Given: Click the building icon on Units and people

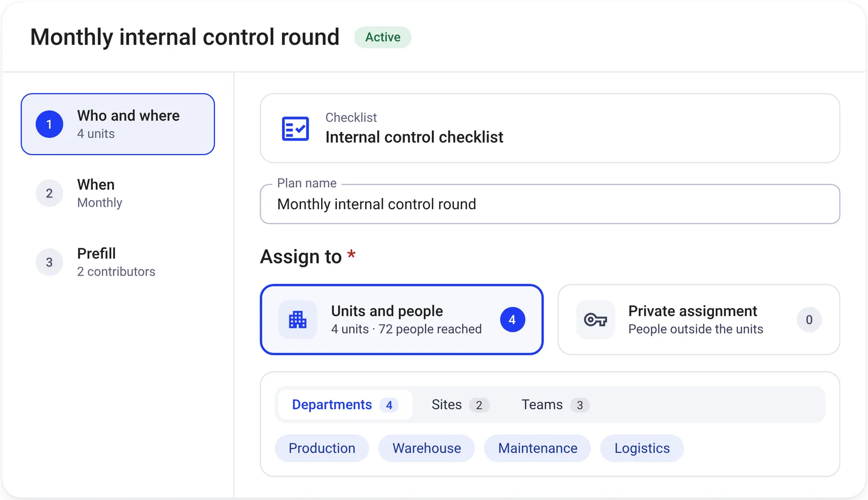Looking at the screenshot, I should (x=297, y=319).
